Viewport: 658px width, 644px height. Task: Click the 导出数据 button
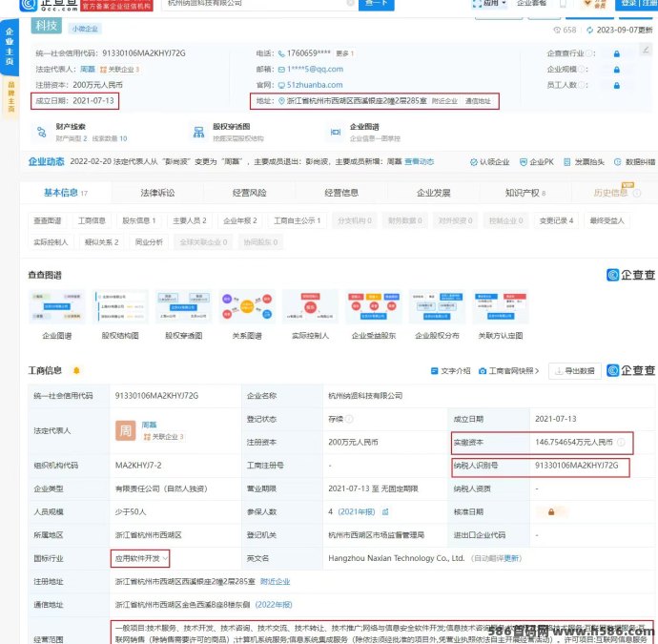[574, 371]
